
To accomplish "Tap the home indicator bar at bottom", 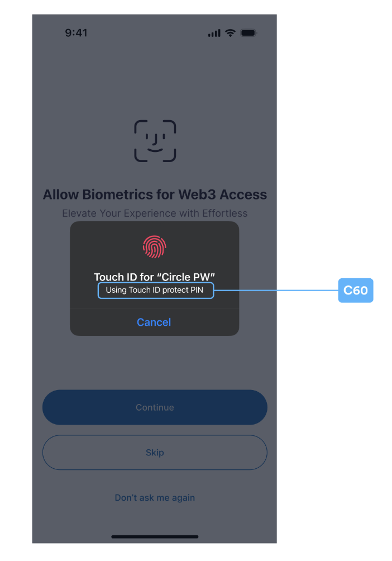I will [x=155, y=536].
